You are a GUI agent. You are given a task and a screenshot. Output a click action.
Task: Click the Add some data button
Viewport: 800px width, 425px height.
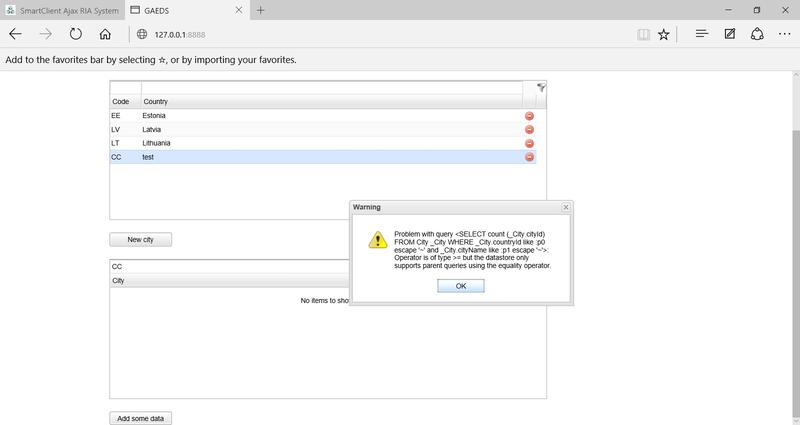tap(140, 418)
